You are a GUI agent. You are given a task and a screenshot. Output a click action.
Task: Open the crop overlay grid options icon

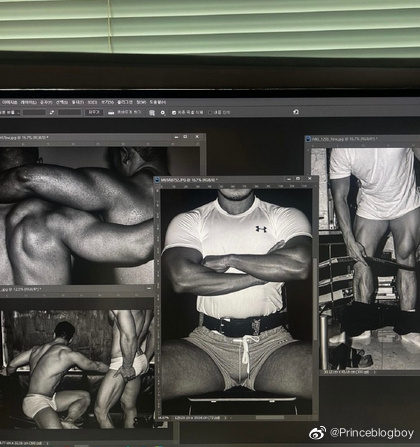[152, 113]
